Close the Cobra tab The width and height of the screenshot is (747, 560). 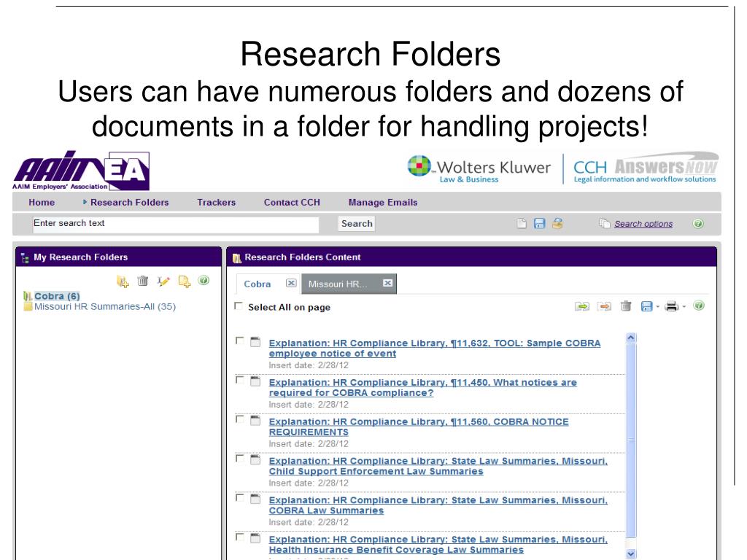pos(291,283)
